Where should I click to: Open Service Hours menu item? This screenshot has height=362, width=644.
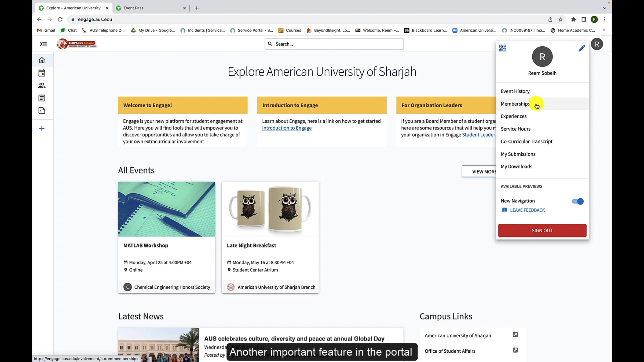coord(542,129)
